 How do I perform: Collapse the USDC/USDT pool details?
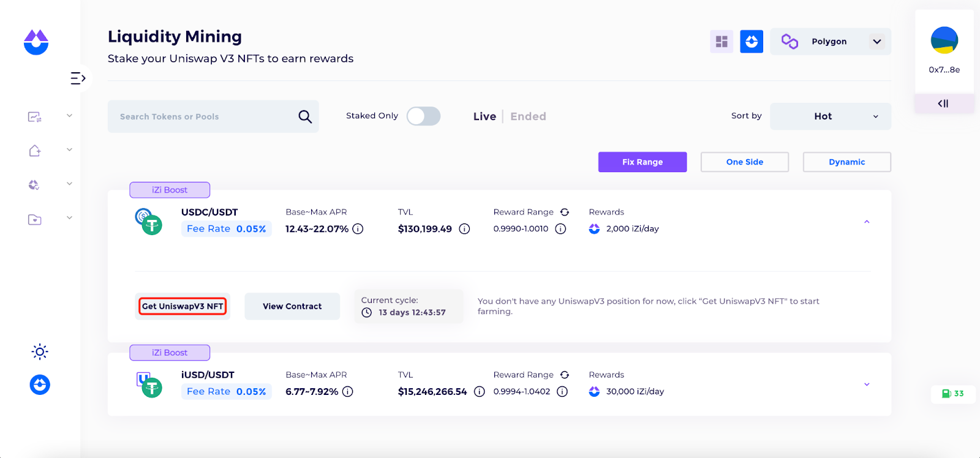tap(867, 222)
